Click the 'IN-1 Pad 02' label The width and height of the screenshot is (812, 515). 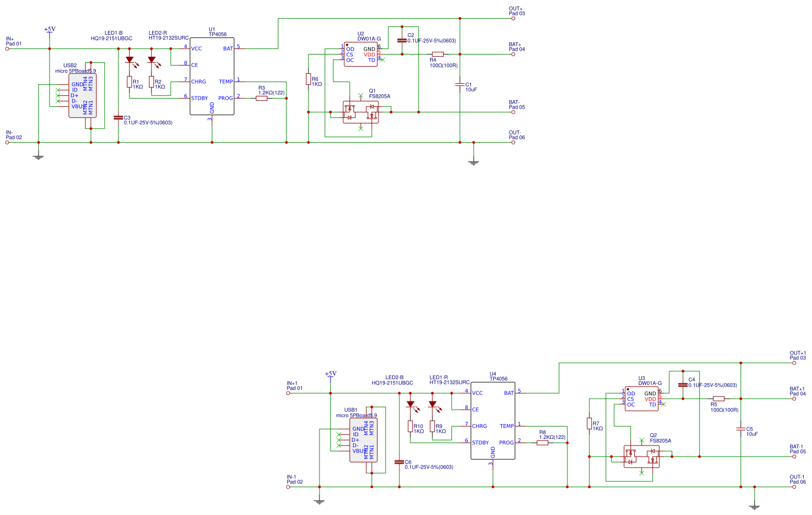click(x=295, y=480)
